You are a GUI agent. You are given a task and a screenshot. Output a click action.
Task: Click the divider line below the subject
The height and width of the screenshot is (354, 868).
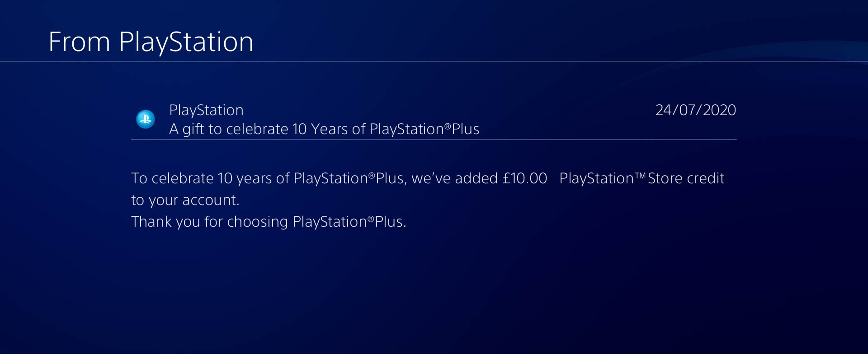(x=433, y=140)
